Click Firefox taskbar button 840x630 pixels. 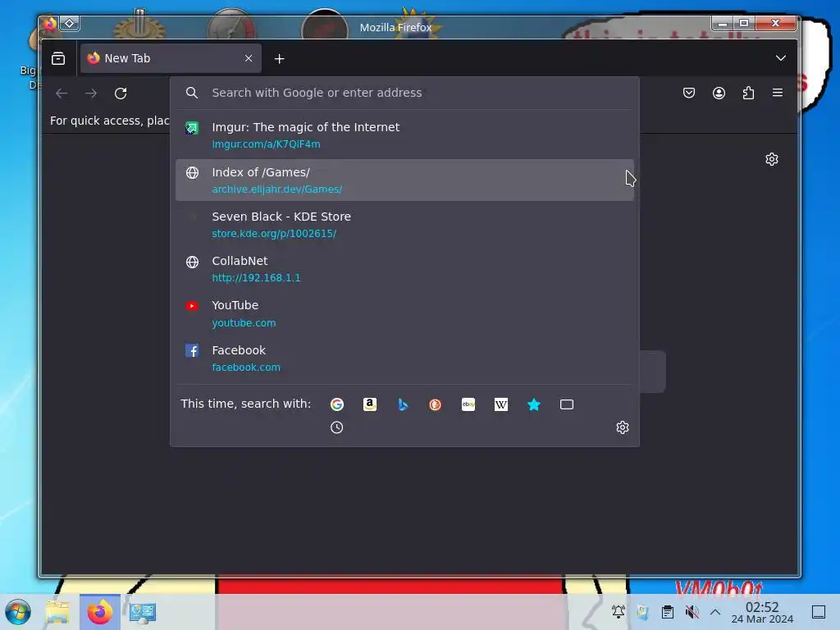coord(99,612)
